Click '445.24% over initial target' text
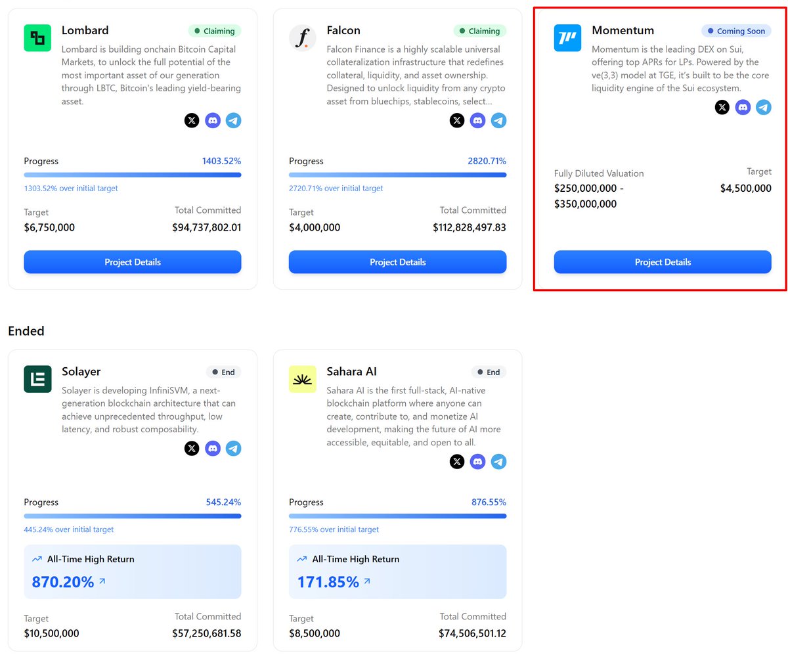 (69, 529)
